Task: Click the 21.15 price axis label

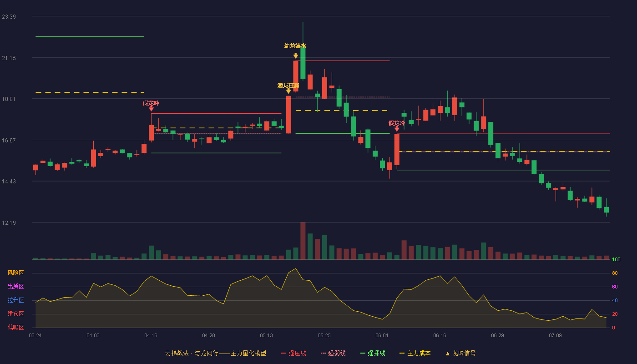Action: pyautogui.click(x=9, y=58)
